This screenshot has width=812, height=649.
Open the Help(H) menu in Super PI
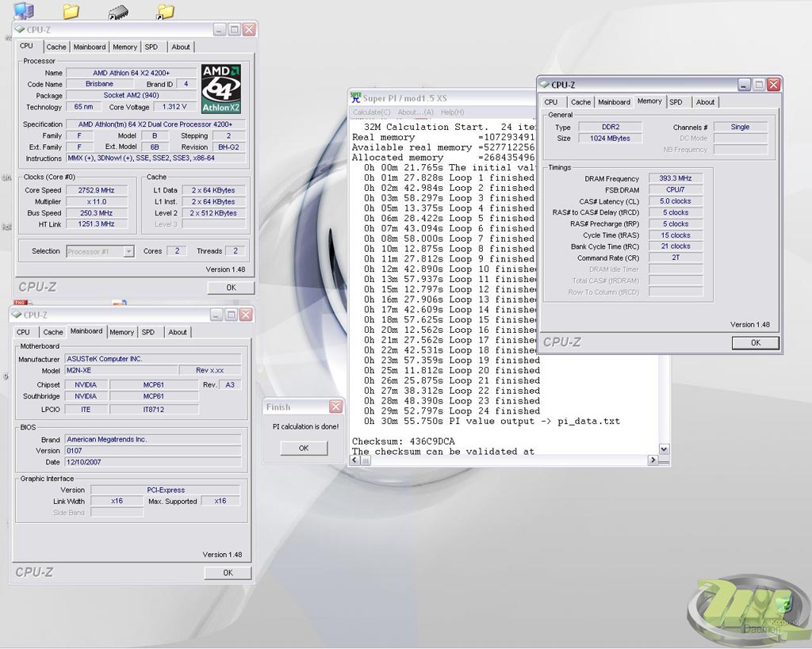(453, 113)
